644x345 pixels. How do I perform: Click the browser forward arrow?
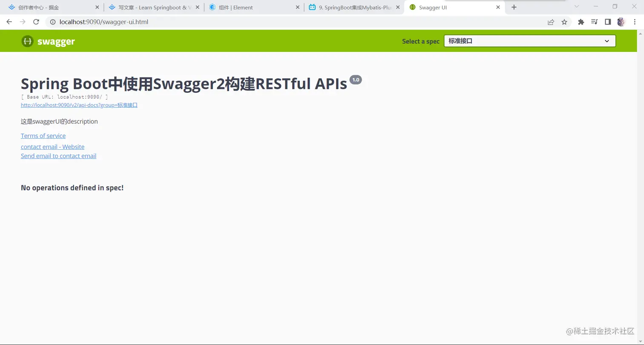tap(23, 22)
